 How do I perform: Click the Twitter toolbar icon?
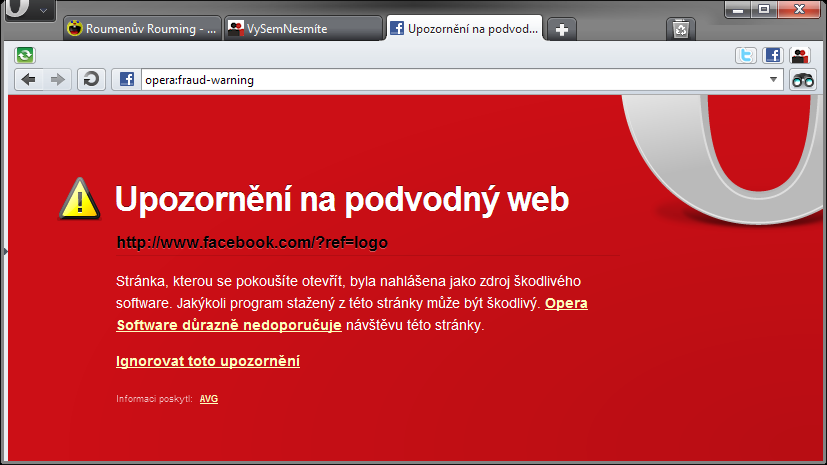746,55
